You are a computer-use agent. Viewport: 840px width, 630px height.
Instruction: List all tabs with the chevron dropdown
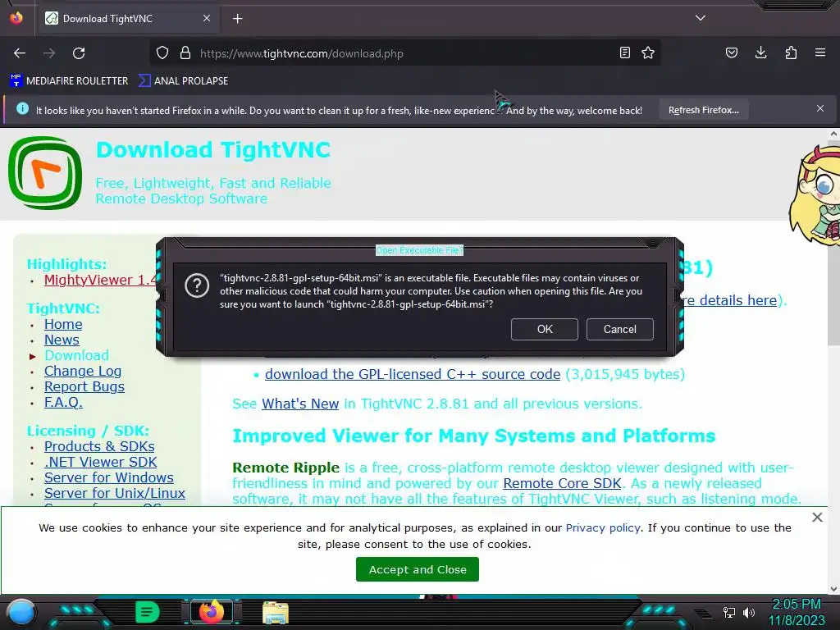click(x=701, y=18)
